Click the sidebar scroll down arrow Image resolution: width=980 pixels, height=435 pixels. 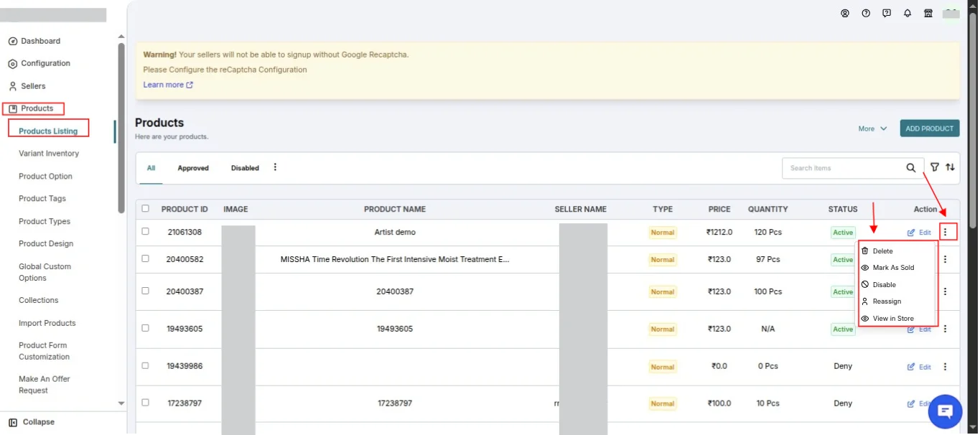click(121, 403)
